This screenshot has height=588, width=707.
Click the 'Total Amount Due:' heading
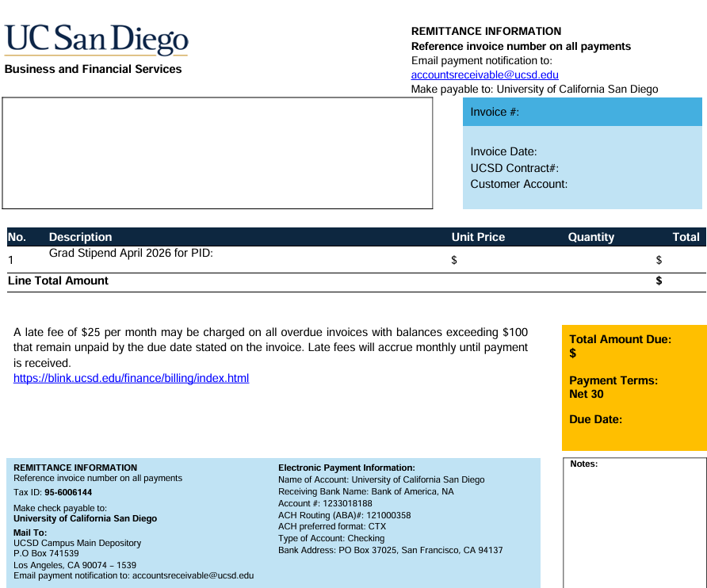pyautogui.click(x=620, y=339)
